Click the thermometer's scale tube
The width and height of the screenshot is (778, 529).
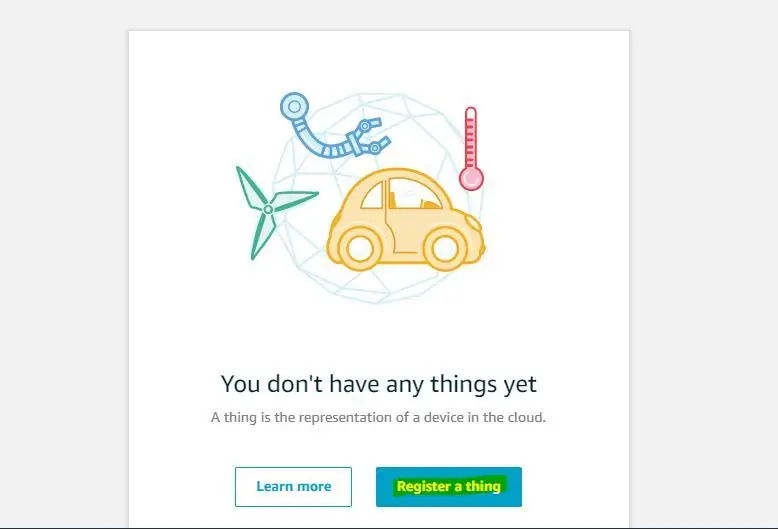pyautogui.click(x=471, y=137)
